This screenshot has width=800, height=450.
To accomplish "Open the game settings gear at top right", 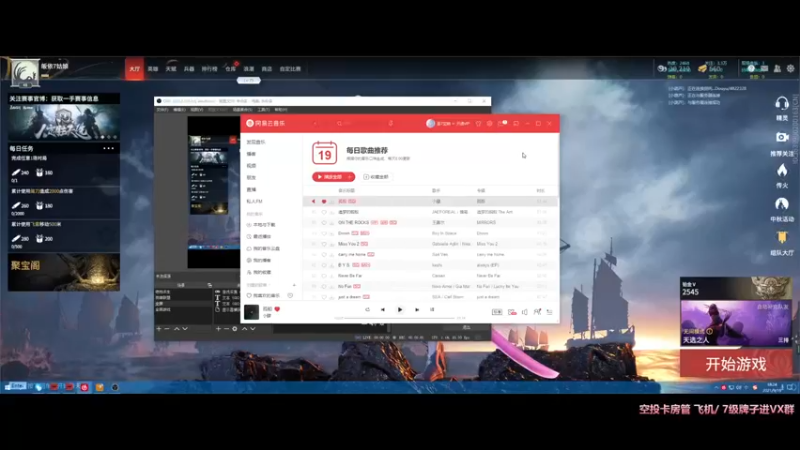I will pyautogui.click(x=790, y=68).
